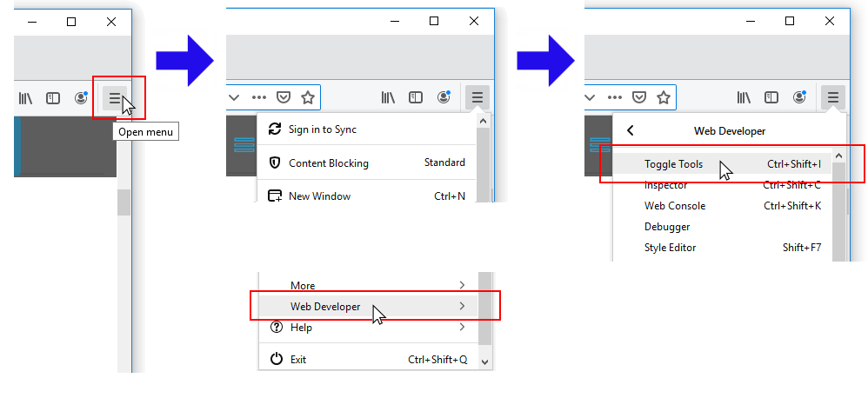Click the Exit power icon in the menu
Viewport: 868px width, 398px height.
coord(276,359)
